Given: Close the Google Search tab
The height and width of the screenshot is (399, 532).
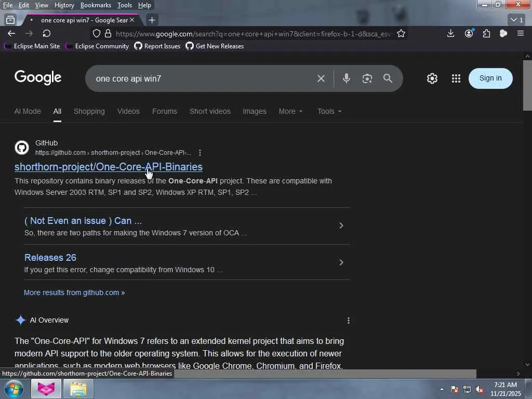Looking at the screenshot, I should (132, 20).
